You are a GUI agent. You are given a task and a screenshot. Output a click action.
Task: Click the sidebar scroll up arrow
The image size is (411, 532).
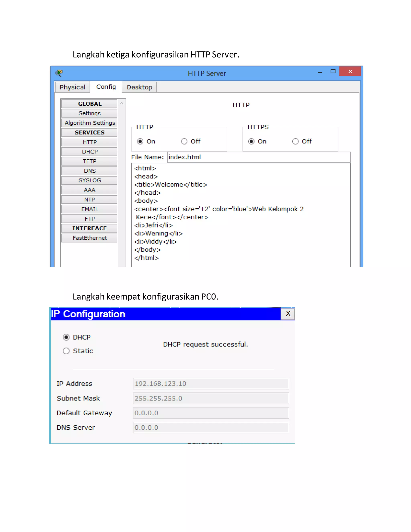[x=121, y=104]
